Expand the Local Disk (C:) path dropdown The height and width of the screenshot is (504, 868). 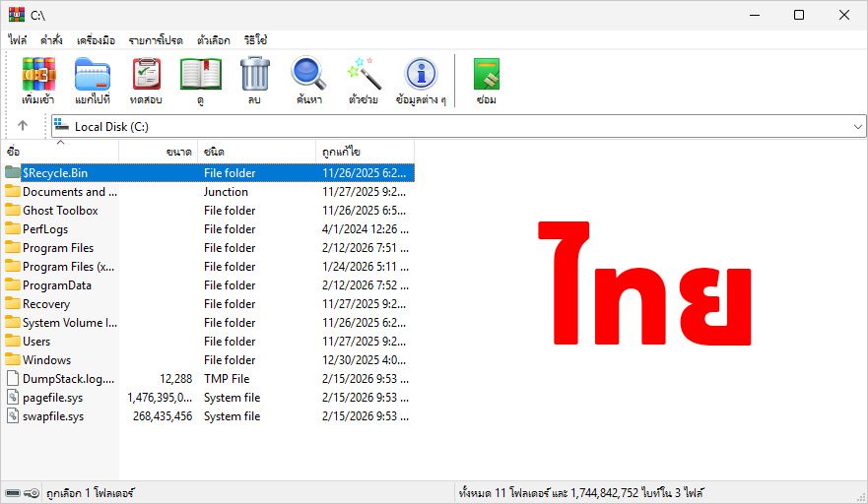pos(857,127)
